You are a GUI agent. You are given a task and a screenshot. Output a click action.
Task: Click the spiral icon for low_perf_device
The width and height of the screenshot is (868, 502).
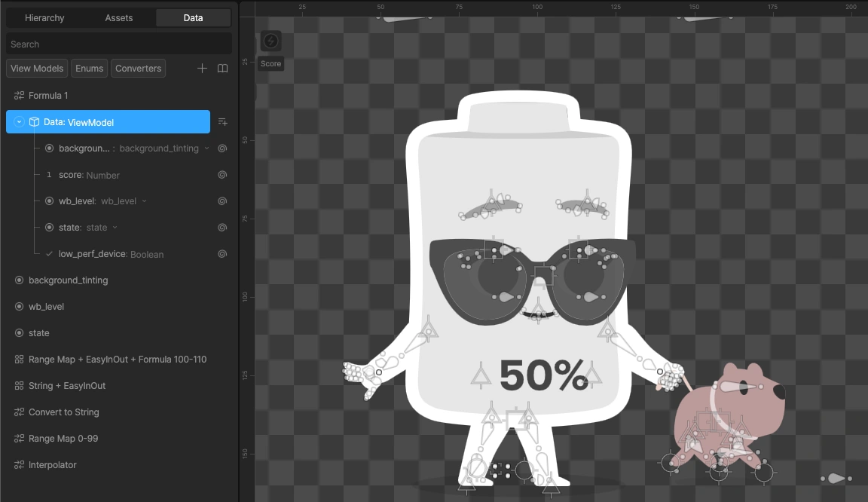(222, 254)
